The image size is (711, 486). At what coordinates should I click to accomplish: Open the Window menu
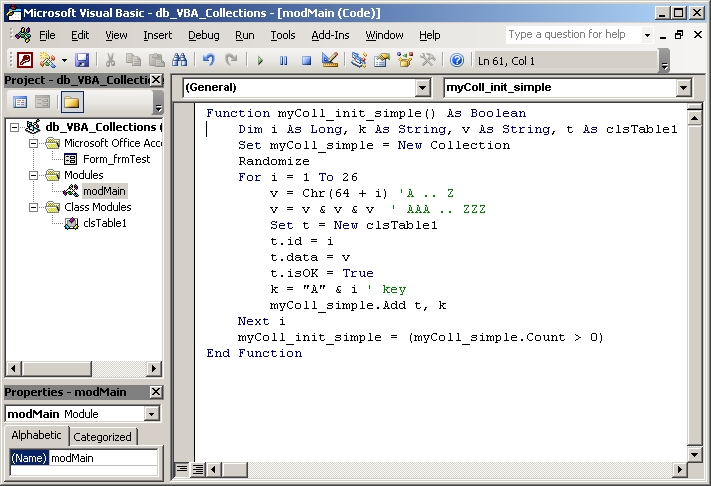(x=384, y=35)
